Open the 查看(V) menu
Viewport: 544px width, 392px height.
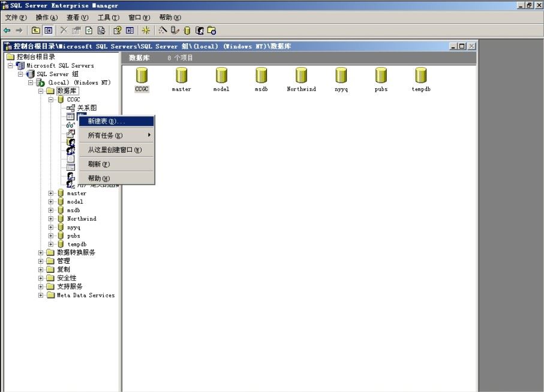(77, 17)
